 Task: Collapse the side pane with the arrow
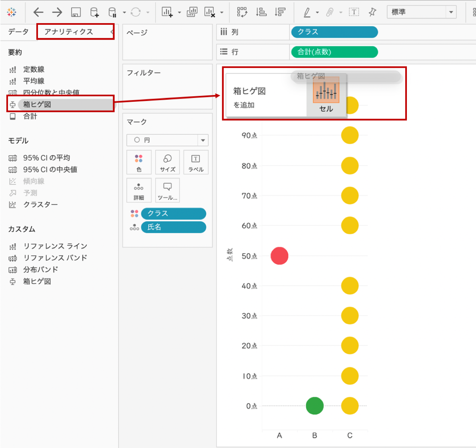[112, 32]
